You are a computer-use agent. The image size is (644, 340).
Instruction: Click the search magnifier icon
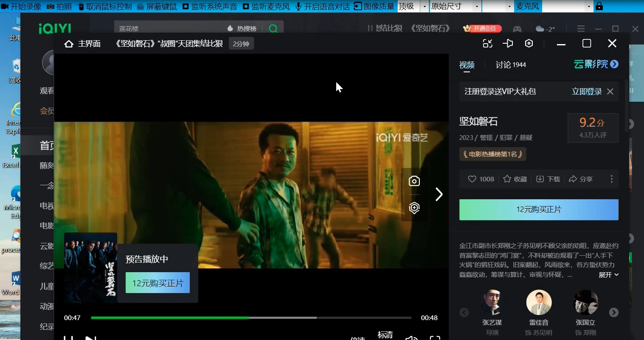(x=273, y=28)
